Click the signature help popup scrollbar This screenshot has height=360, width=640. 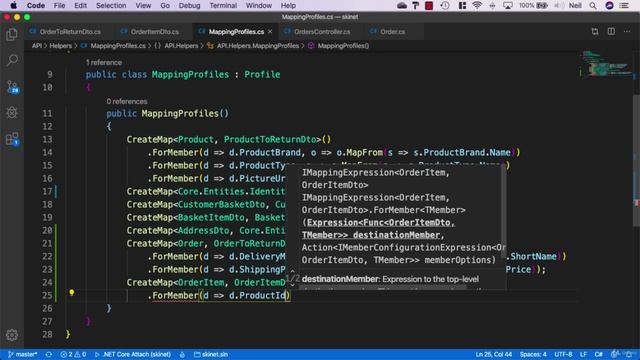(x=504, y=210)
